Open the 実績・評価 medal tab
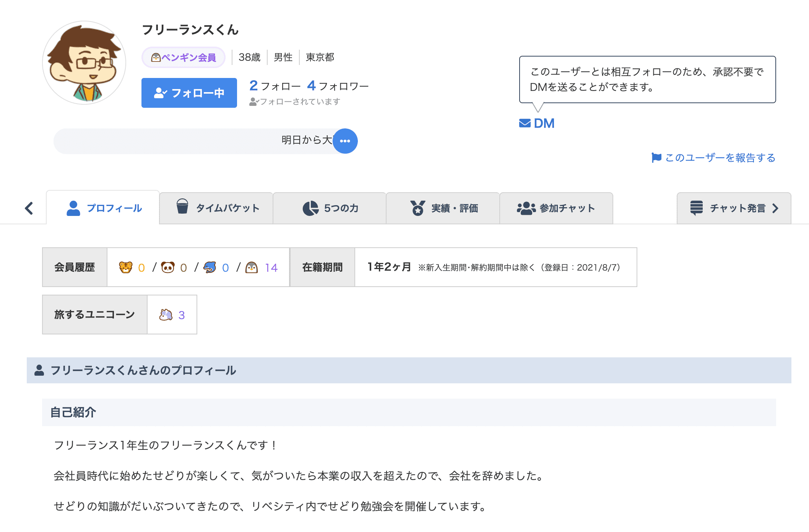Screen dimensions: 809x532 pos(443,208)
